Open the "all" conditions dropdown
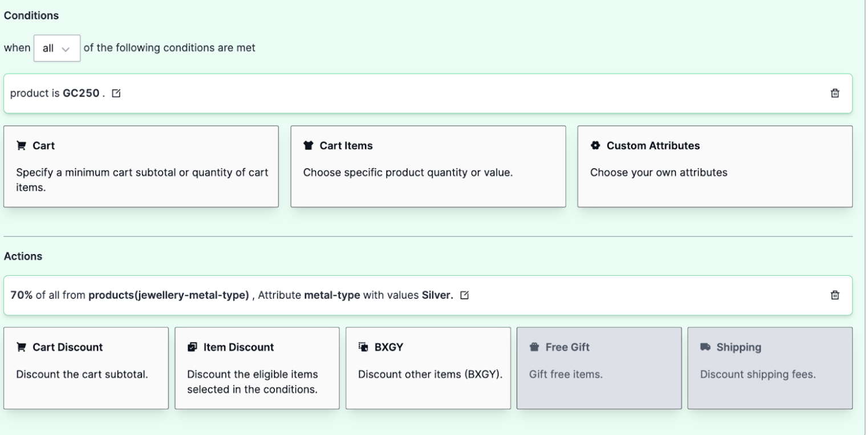The height and width of the screenshot is (435, 868). point(56,48)
